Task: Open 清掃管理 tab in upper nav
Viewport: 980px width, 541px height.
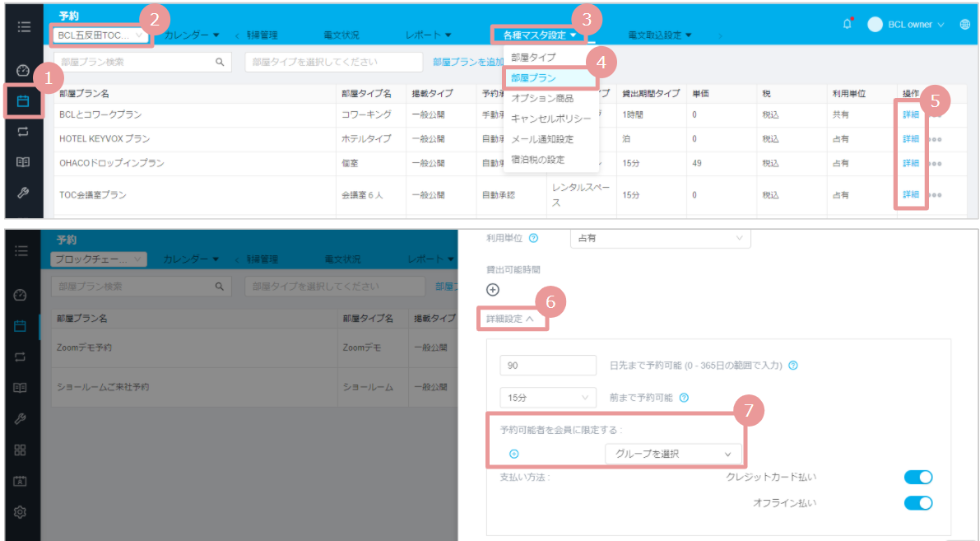Action: pos(262,35)
